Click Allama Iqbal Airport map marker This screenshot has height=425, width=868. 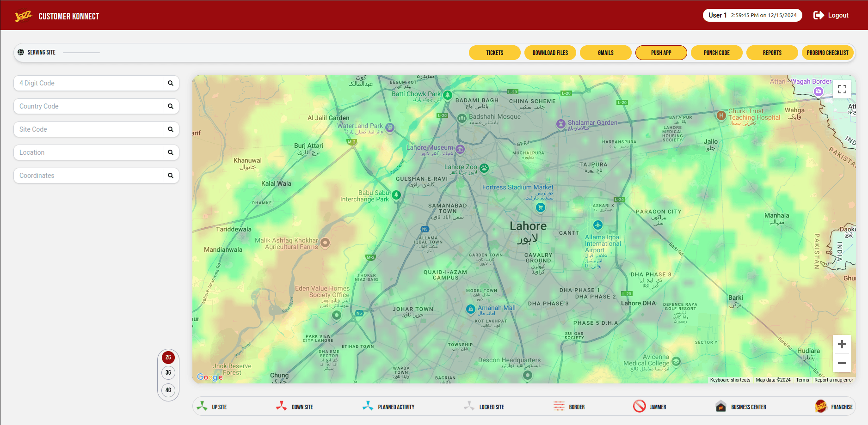point(598,225)
